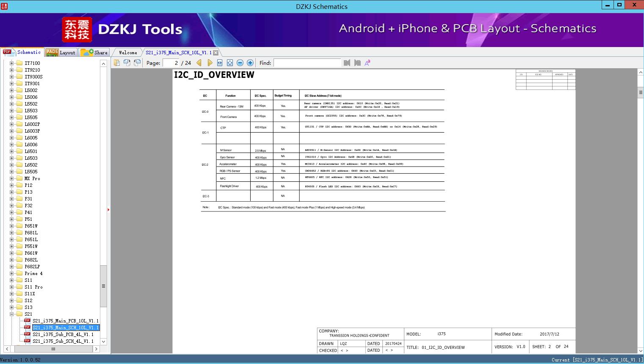Image resolution: width=644 pixels, height=364 pixels.
Task: Select the IT9300S folder
Action: [x=33, y=77]
